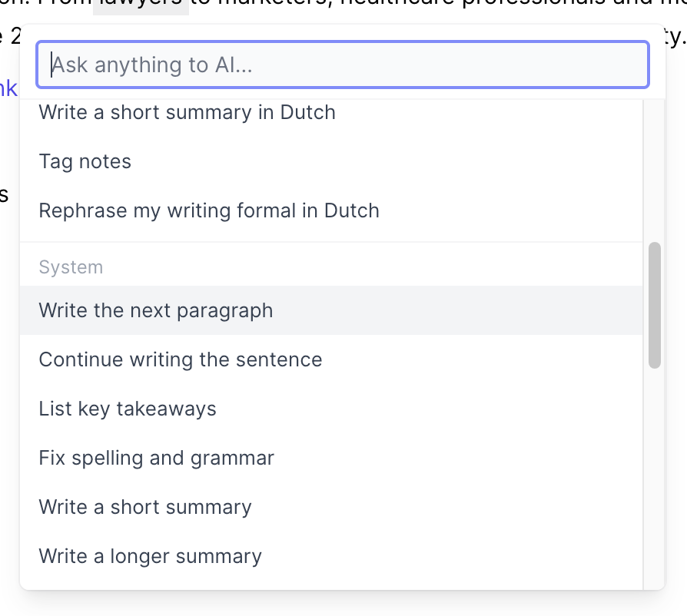Focus the 'Ask anything to AI' input field
The width and height of the screenshot is (687, 616).
click(x=342, y=65)
